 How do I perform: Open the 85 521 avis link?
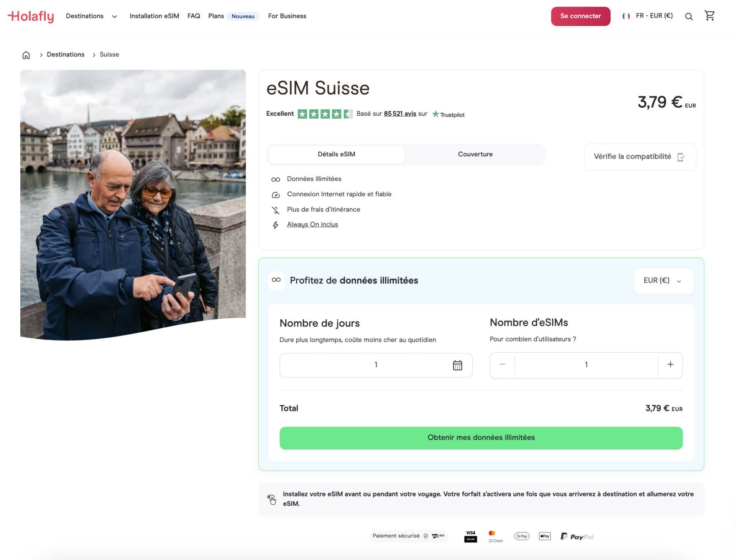(x=400, y=114)
